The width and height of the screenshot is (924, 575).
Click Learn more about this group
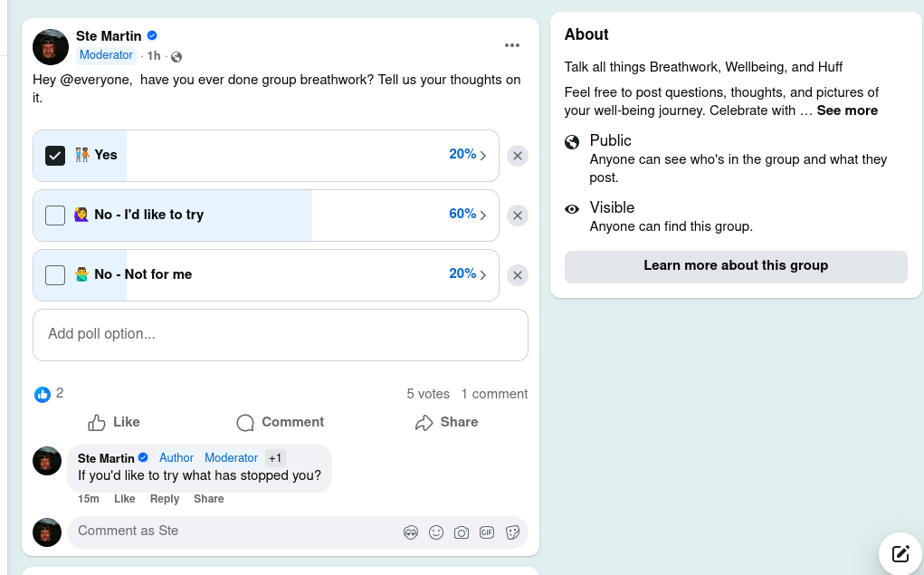[735, 266]
